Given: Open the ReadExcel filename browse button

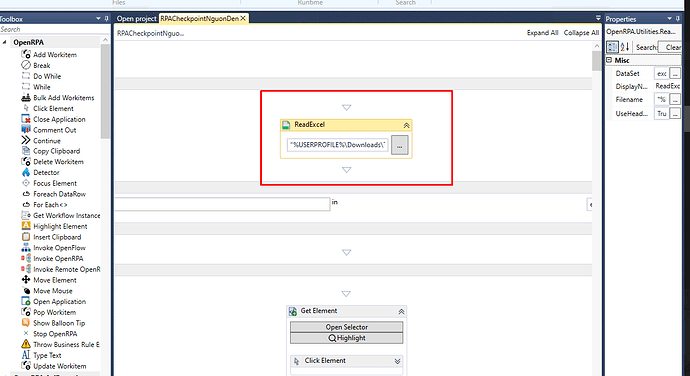Looking at the screenshot, I should (x=400, y=145).
